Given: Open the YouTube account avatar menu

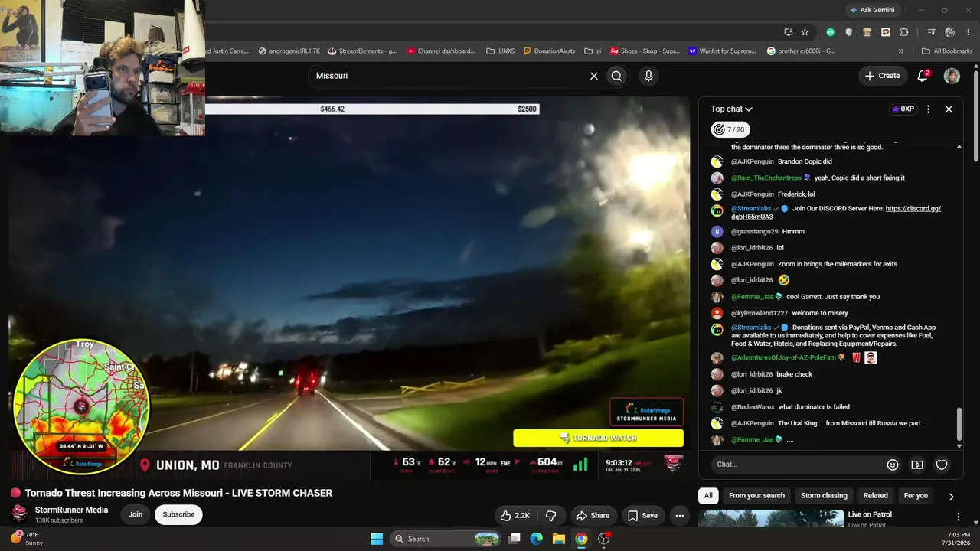Looking at the screenshot, I should click(952, 76).
